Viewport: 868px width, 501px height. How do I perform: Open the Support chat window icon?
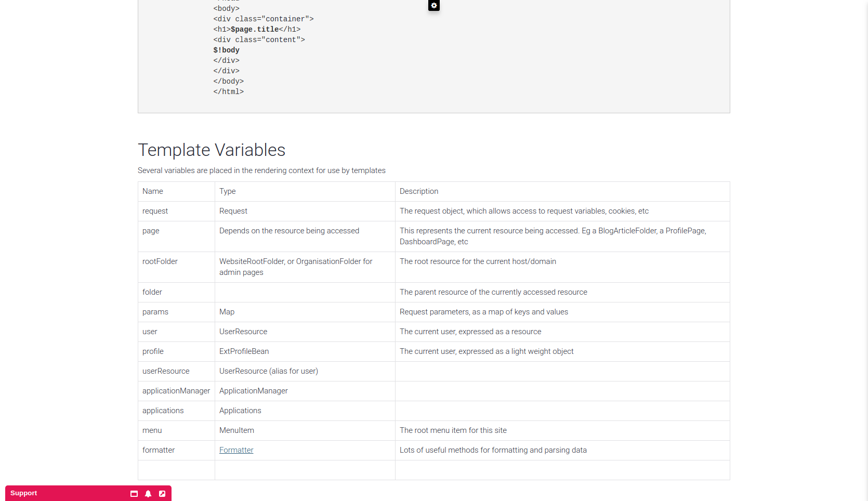[134, 494]
